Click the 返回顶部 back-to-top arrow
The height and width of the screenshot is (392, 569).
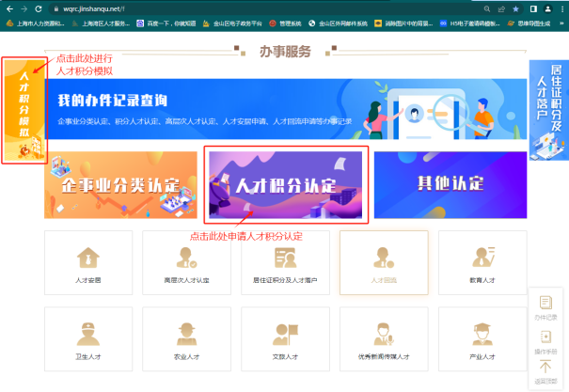pos(546,371)
